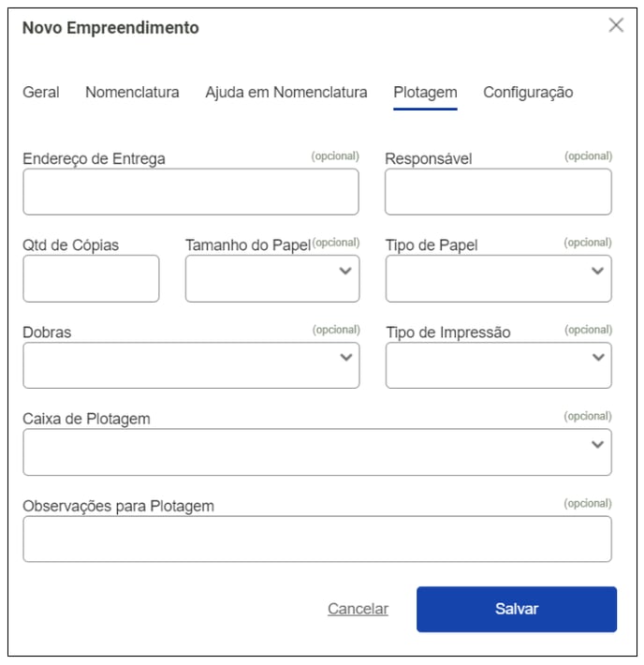Click the Observações para Plotagem field
This screenshot has width=644, height=665.
click(x=316, y=539)
